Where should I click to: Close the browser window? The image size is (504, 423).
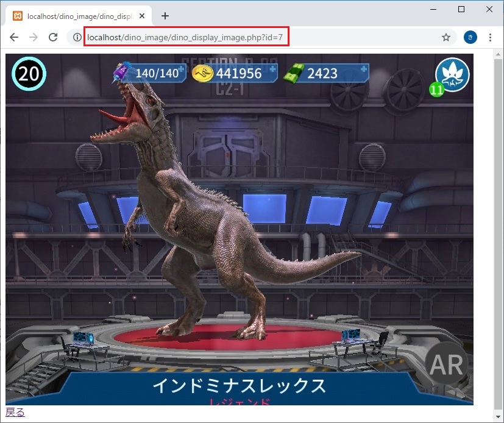[489, 9]
